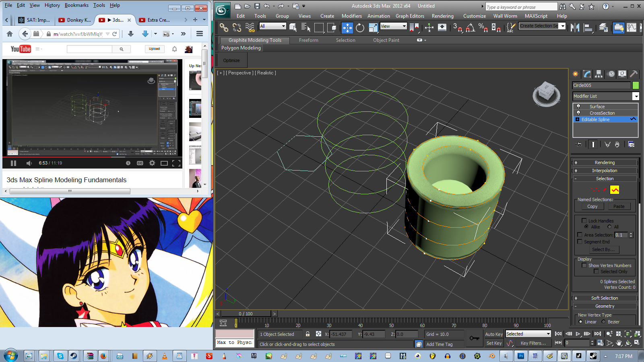Click the Mirror tool icon
Screen dimensions: 644x362
click(575, 27)
